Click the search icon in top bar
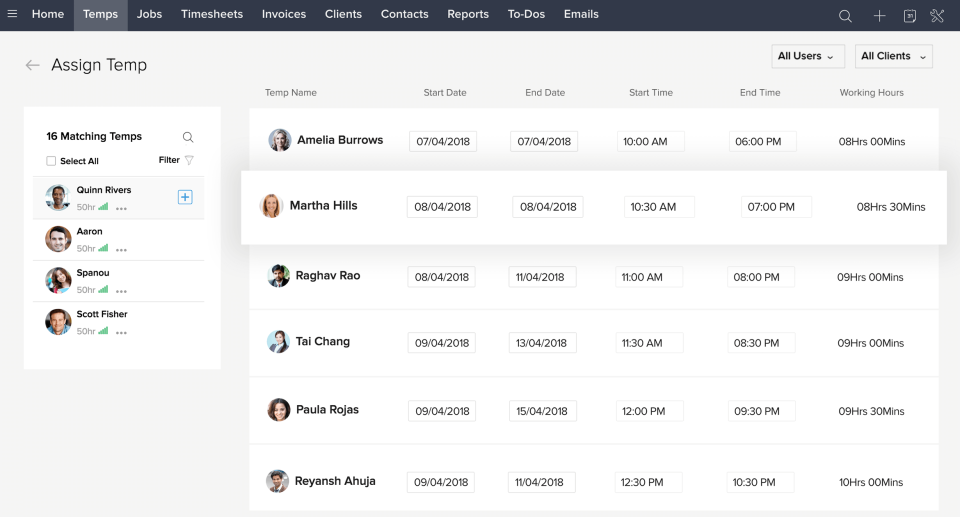 (x=845, y=15)
